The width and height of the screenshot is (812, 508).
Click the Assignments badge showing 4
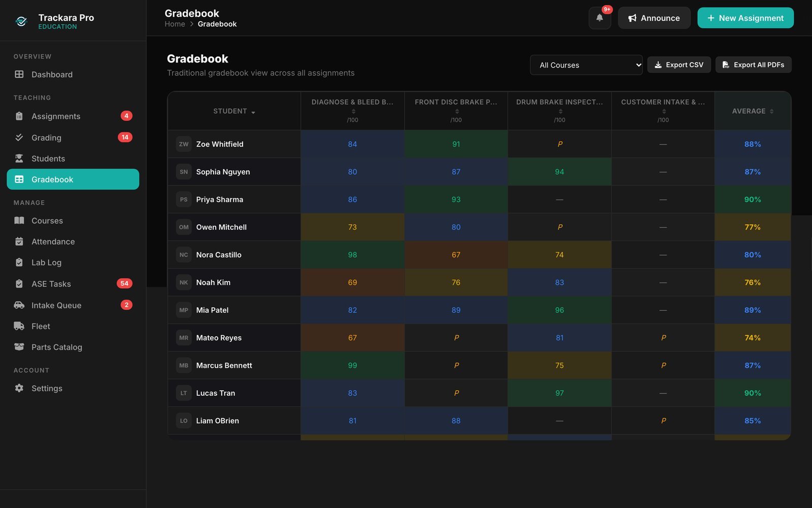126,116
